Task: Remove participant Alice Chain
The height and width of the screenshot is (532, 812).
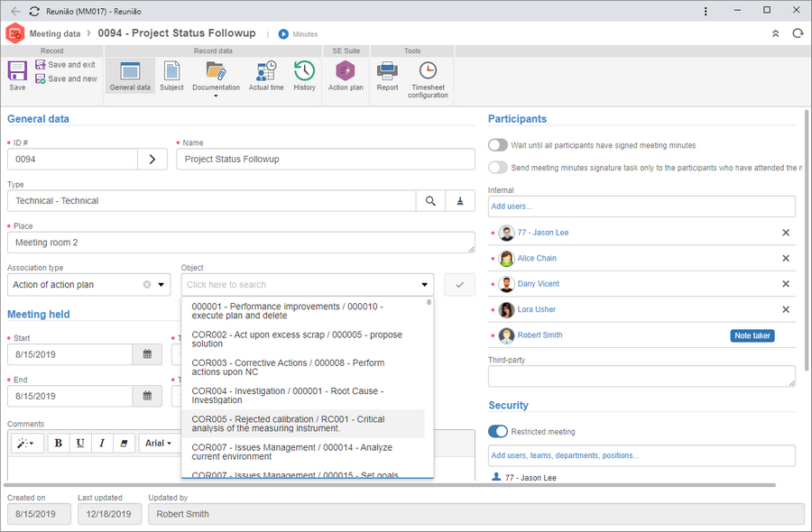Action: pyautogui.click(x=786, y=258)
